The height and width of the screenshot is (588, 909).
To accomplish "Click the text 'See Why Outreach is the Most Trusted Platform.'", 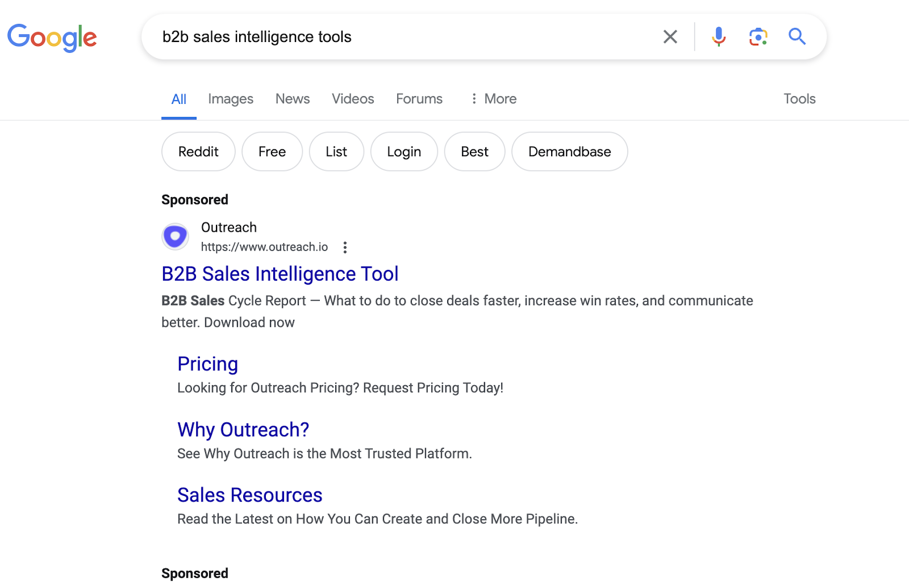I will [x=324, y=454].
